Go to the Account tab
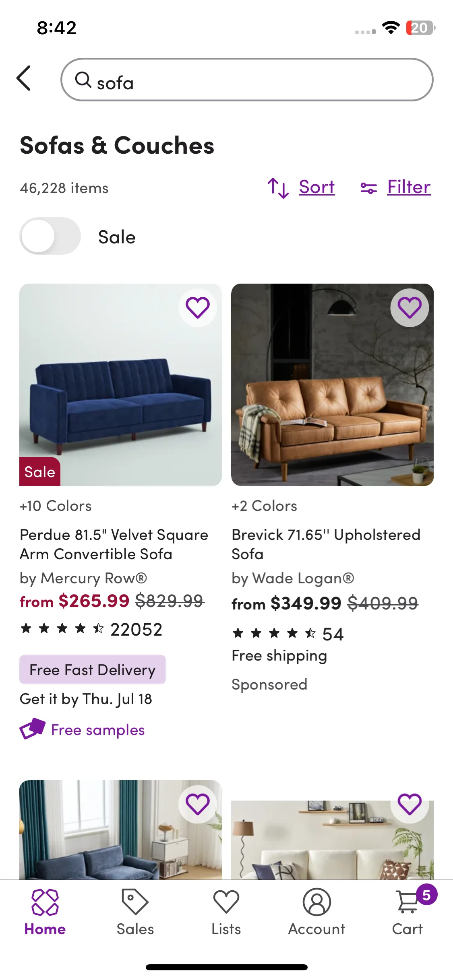This screenshot has width=453, height=980. pos(317,912)
